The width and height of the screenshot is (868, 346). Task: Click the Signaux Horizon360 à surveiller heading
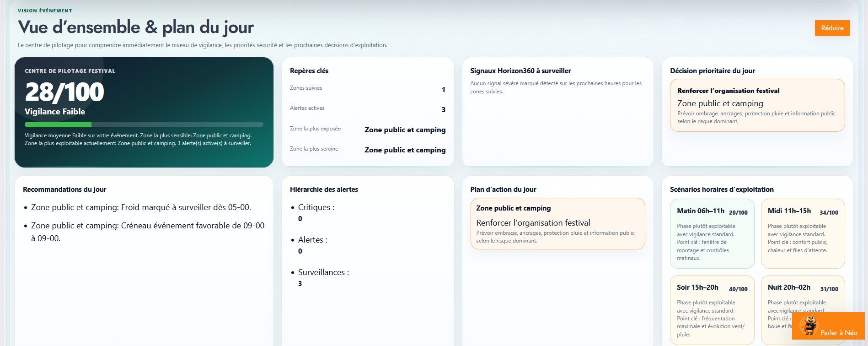pos(520,71)
